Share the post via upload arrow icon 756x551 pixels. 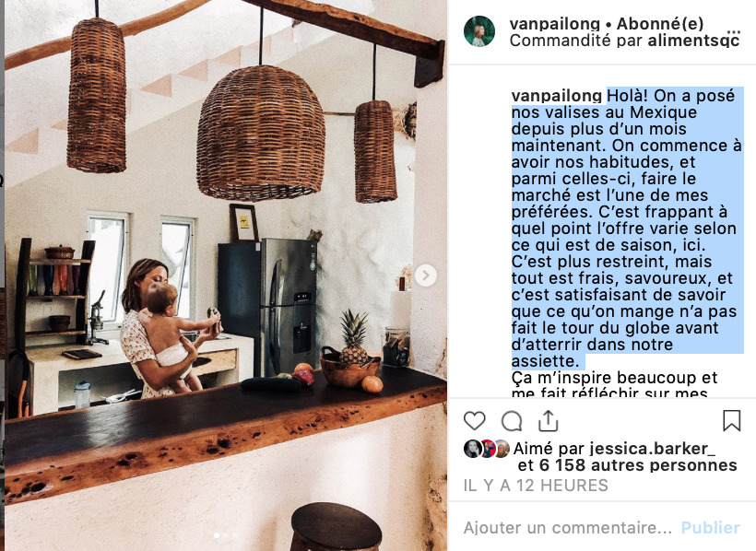(549, 420)
